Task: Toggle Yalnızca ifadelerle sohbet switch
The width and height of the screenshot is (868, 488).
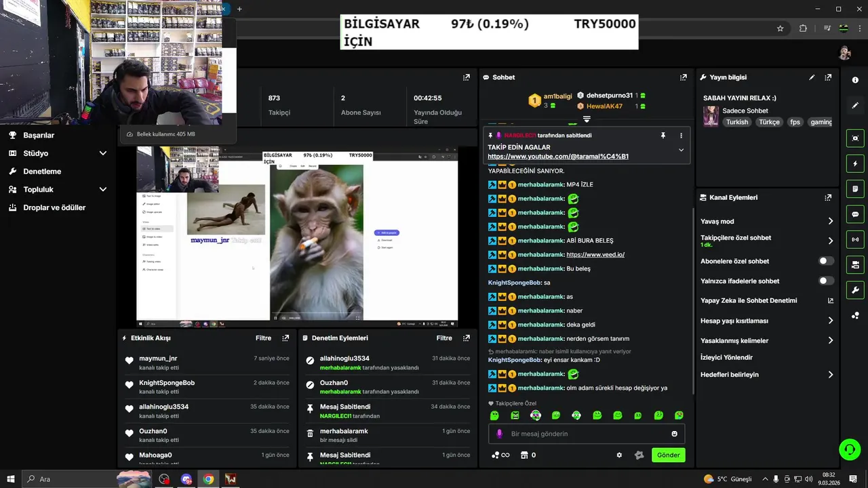Action: pyautogui.click(x=826, y=281)
